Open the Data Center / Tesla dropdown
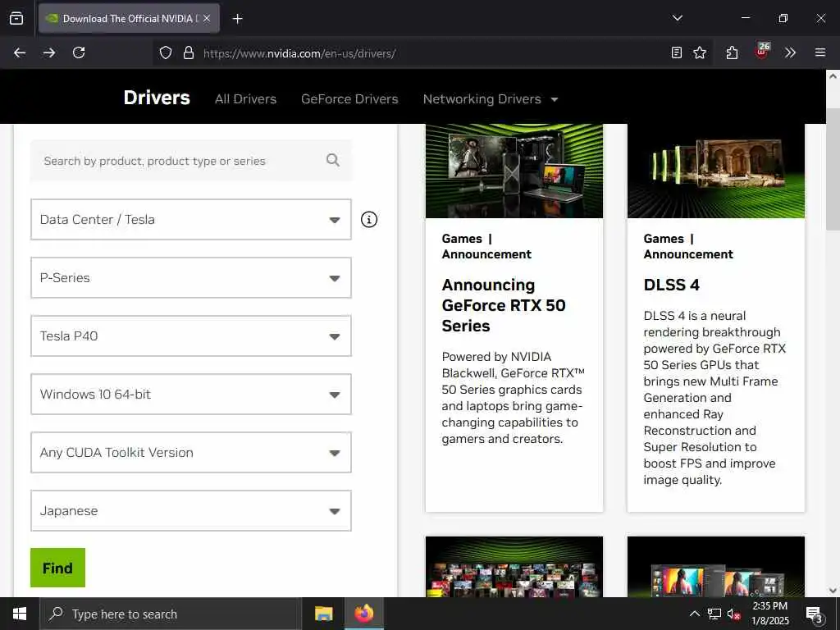 (x=190, y=220)
